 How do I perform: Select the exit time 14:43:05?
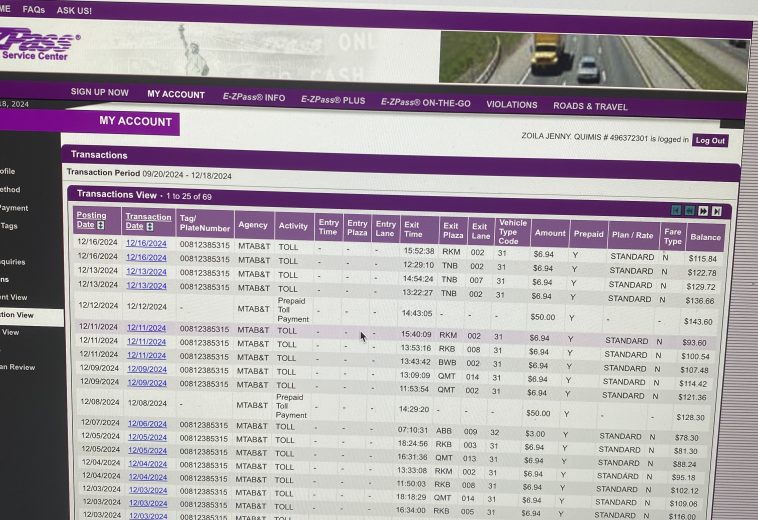click(417, 313)
